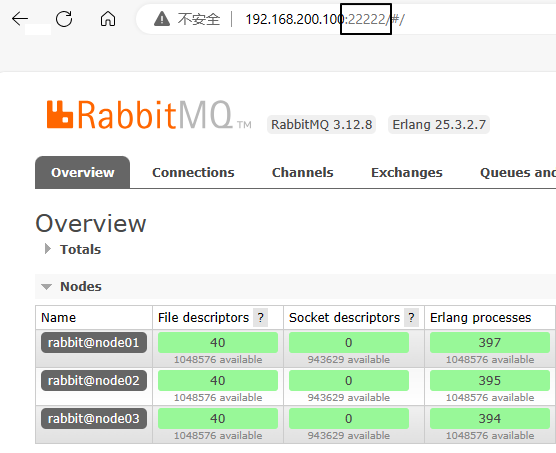Image resolution: width=556 pixels, height=453 pixels.
Task: Click the RabbitMQ logo
Action: (149, 115)
